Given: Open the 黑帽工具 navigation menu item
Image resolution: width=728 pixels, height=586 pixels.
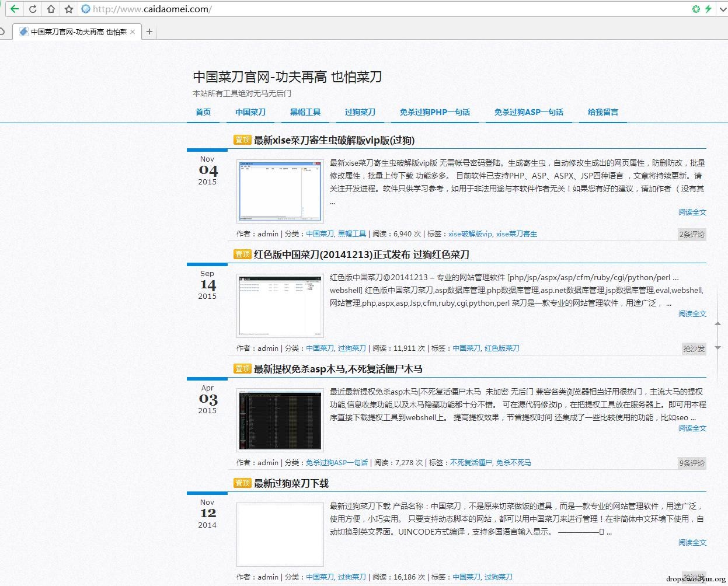Looking at the screenshot, I should (305, 112).
